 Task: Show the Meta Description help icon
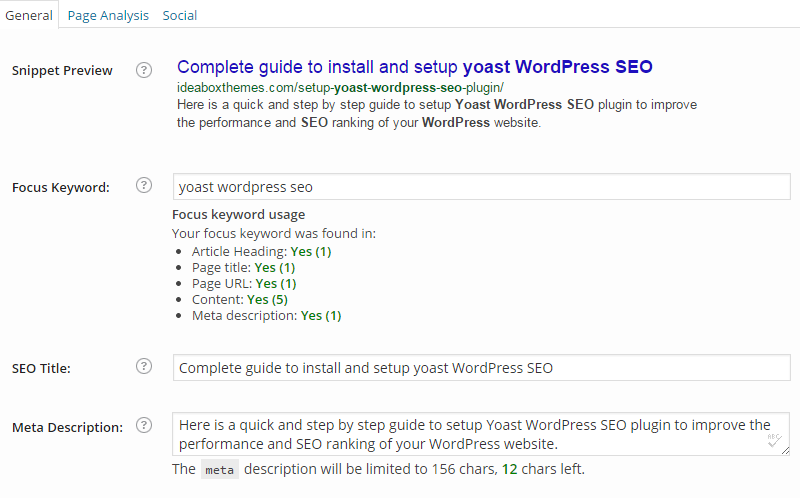tap(144, 425)
